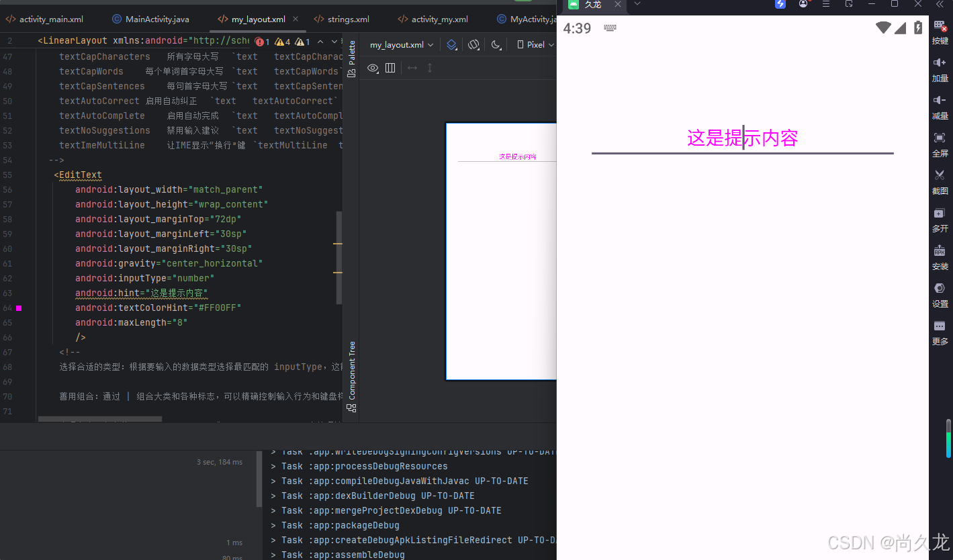This screenshot has width=953, height=560.
Task: Click the EditText preview in the design canvas
Action: tap(507, 156)
